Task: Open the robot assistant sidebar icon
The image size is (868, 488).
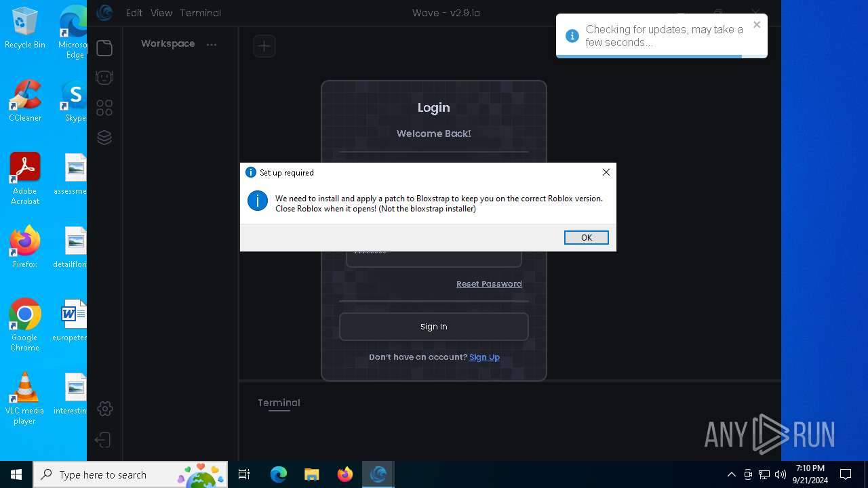Action: pos(104,78)
